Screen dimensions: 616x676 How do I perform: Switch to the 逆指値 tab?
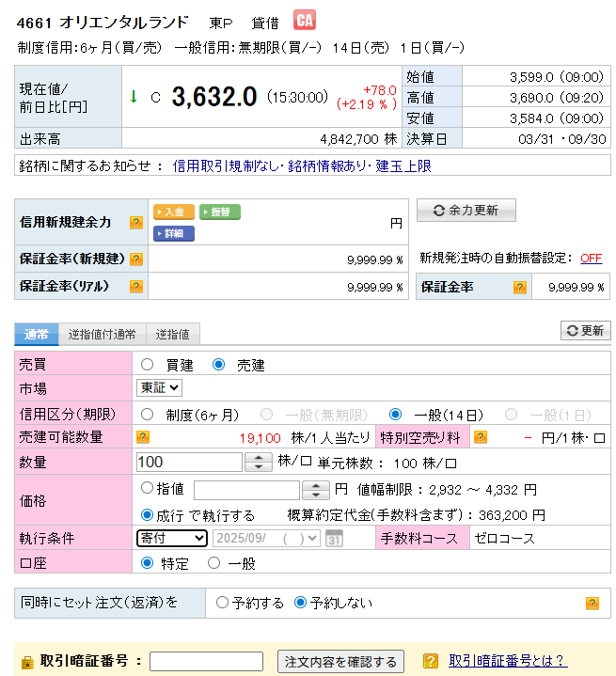tap(172, 334)
